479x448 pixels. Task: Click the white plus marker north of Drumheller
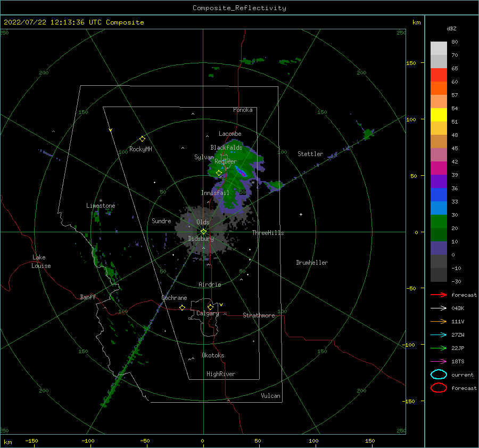301,214
